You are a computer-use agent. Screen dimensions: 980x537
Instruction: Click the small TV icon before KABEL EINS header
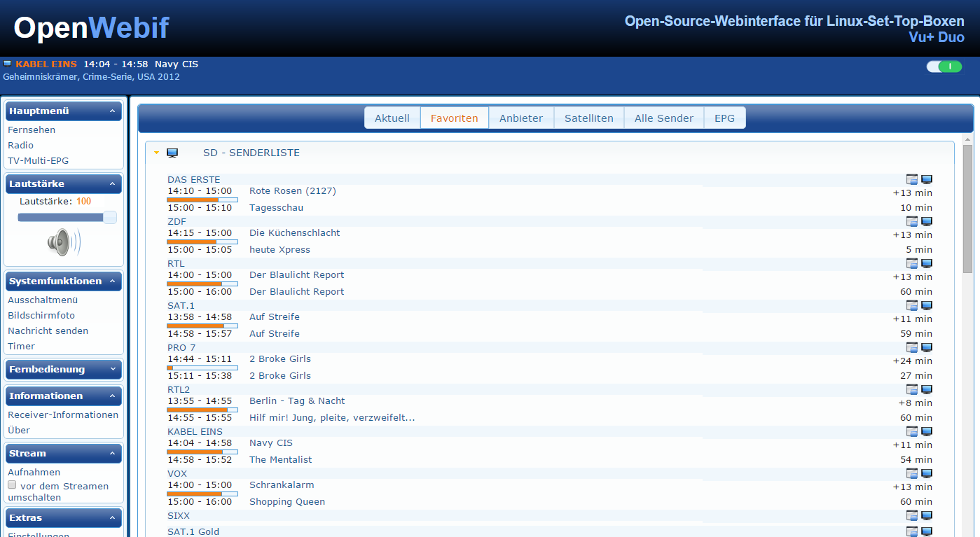coord(7,64)
